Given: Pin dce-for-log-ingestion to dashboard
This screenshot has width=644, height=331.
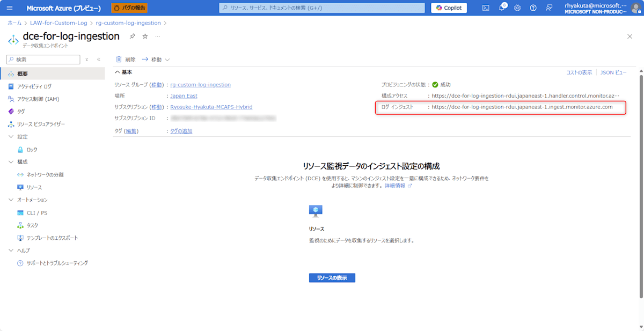Looking at the screenshot, I should (133, 36).
